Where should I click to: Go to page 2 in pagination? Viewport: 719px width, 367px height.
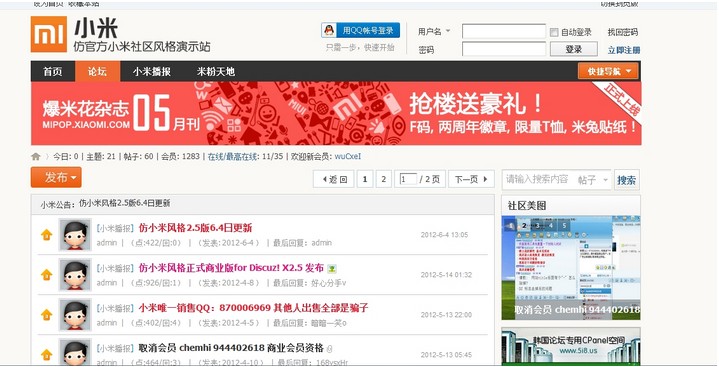[384, 179]
